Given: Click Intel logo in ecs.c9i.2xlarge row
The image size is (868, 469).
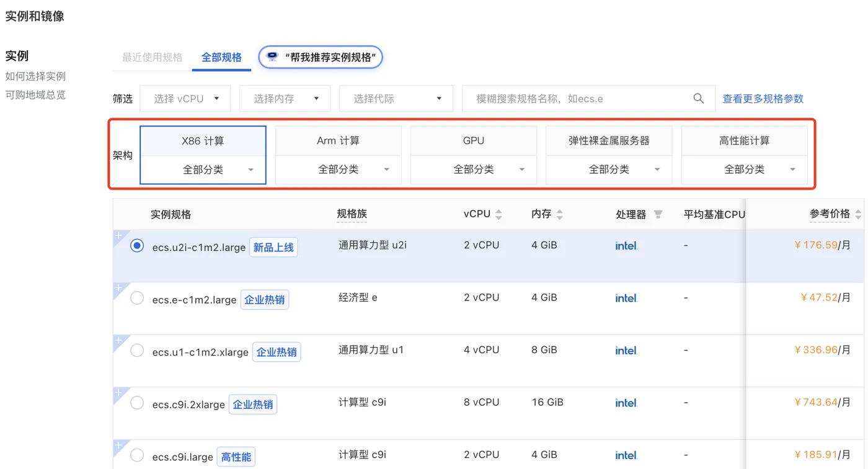Looking at the screenshot, I should click(626, 403).
